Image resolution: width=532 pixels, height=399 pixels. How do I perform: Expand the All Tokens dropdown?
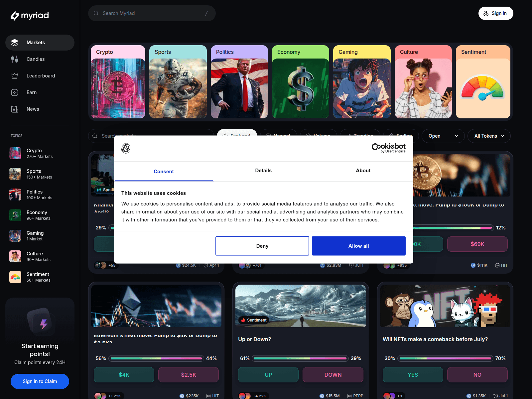coord(489,136)
